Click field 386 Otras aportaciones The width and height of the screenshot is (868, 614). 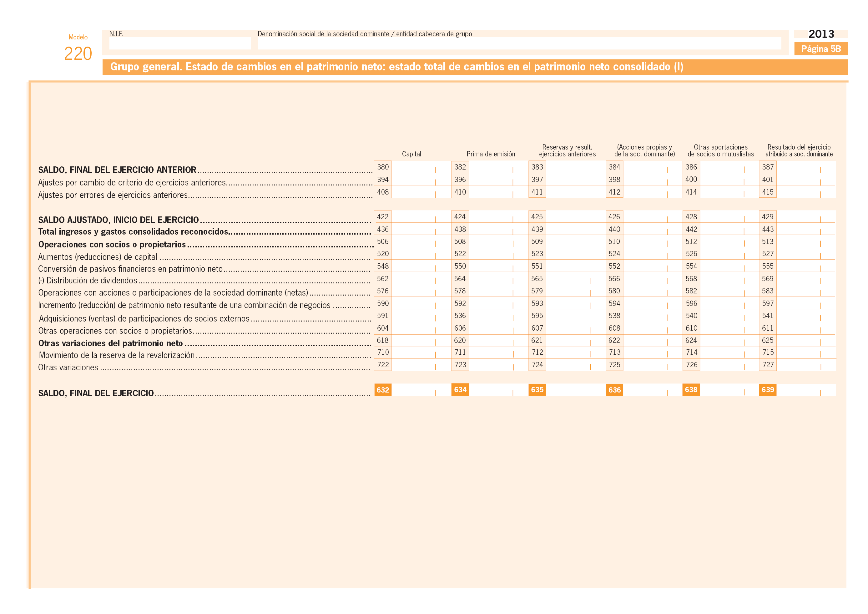pos(729,167)
